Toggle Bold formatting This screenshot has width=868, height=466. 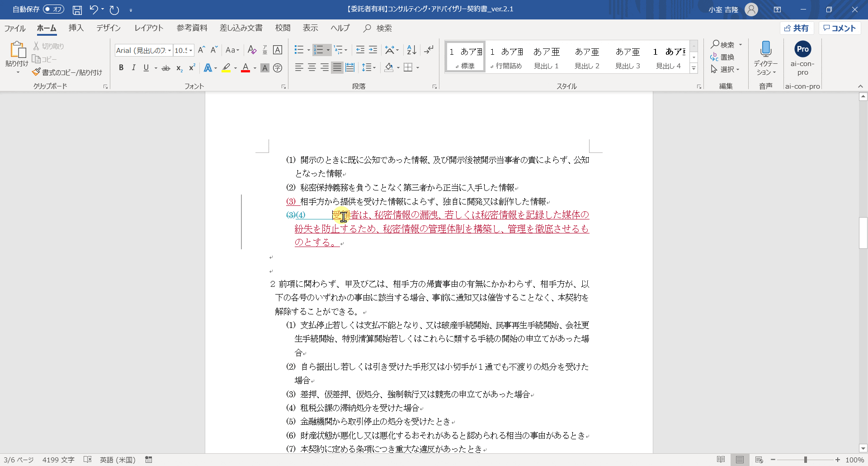coord(121,68)
